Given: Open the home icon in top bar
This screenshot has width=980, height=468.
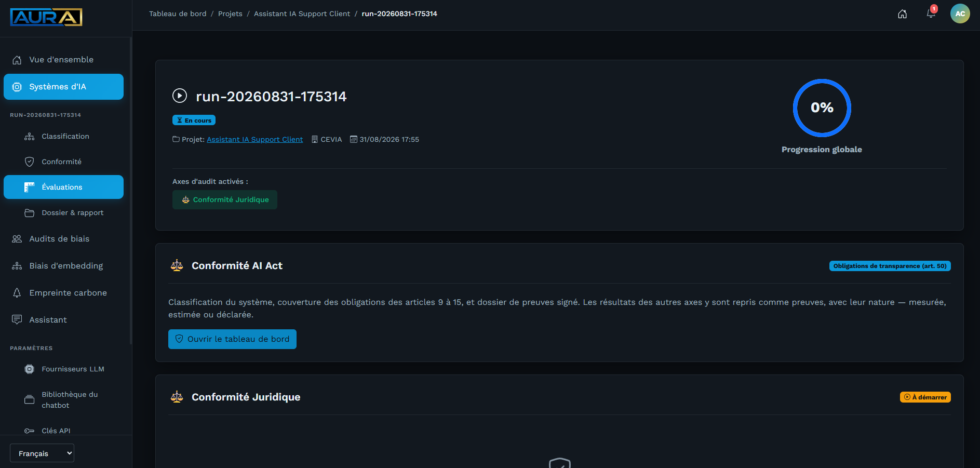Looking at the screenshot, I should (x=903, y=14).
